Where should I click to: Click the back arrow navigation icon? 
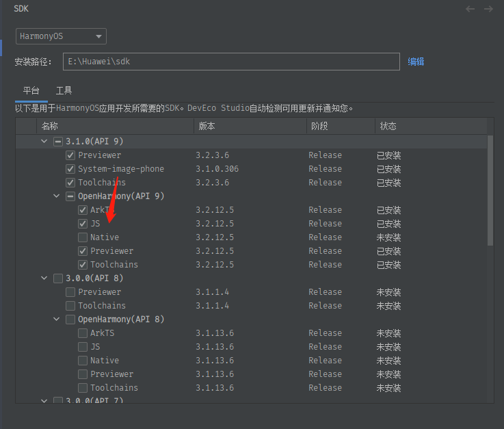click(x=470, y=9)
